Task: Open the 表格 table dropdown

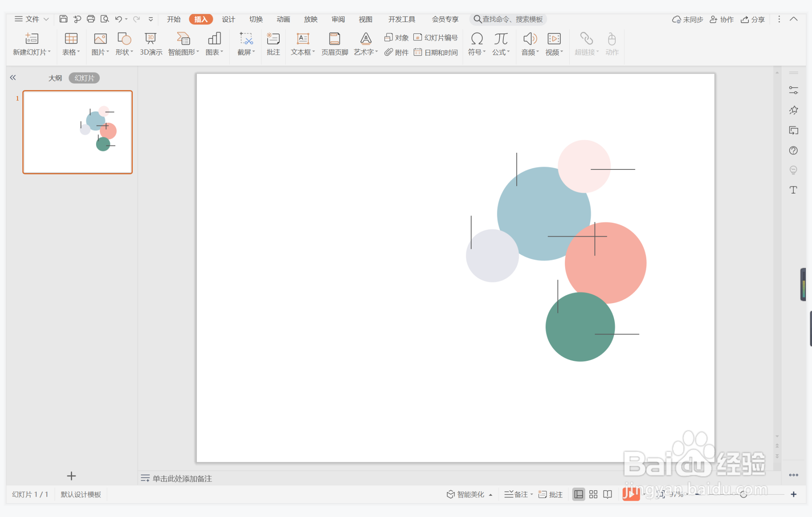Action: pos(71,52)
